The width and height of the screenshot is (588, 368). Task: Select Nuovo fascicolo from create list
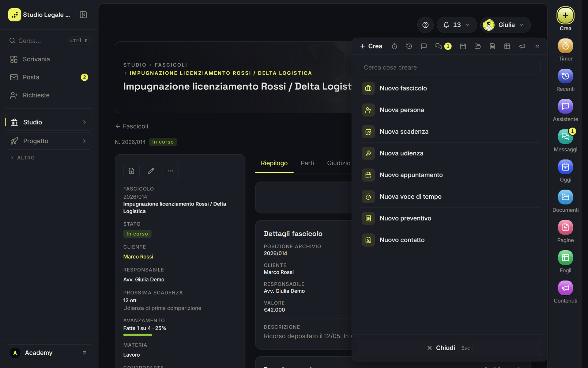(450, 88)
